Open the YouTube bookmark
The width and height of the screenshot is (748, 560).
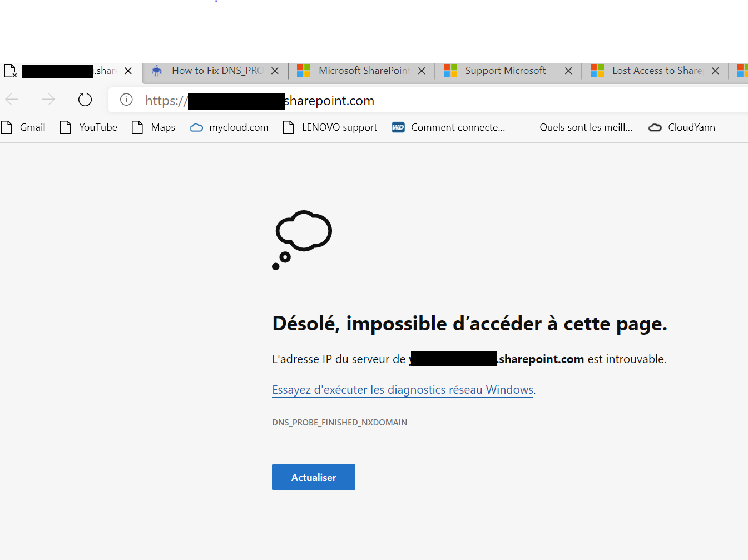coord(89,127)
